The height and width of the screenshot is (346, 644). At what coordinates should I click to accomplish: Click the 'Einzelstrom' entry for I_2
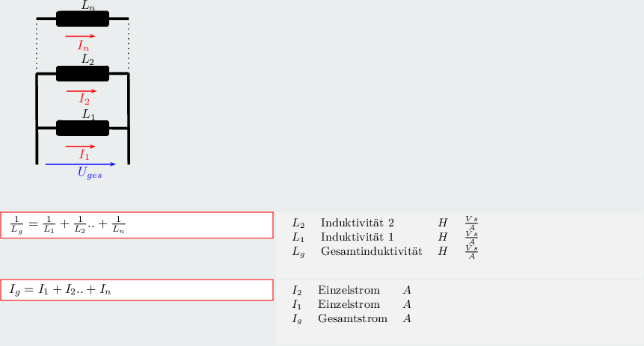pos(349,290)
